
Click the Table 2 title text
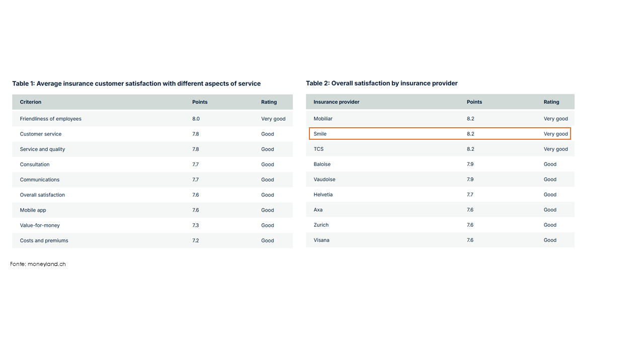[x=381, y=83]
